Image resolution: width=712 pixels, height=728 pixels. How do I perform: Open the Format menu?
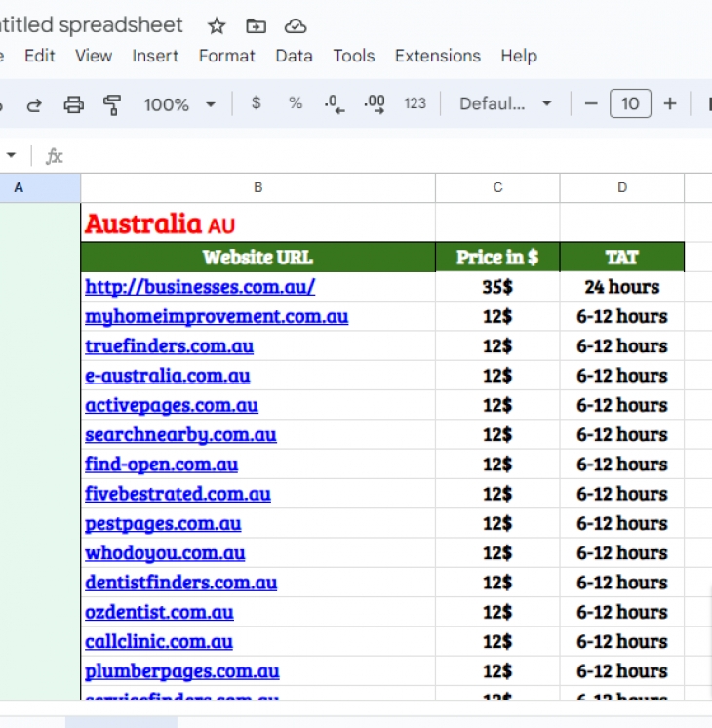click(x=227, y=56)
